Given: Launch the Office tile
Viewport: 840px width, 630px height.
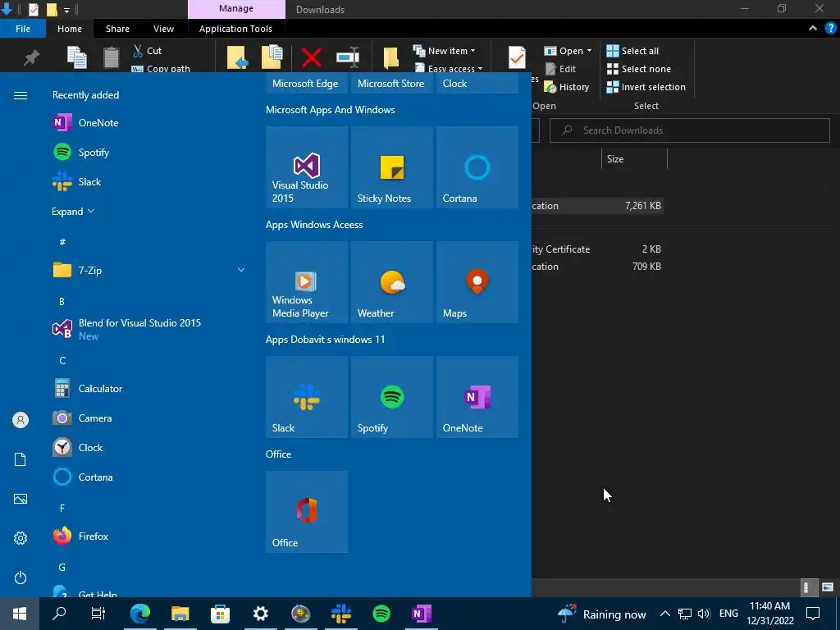Looking at the screenshot, I should tap(307, 512).
